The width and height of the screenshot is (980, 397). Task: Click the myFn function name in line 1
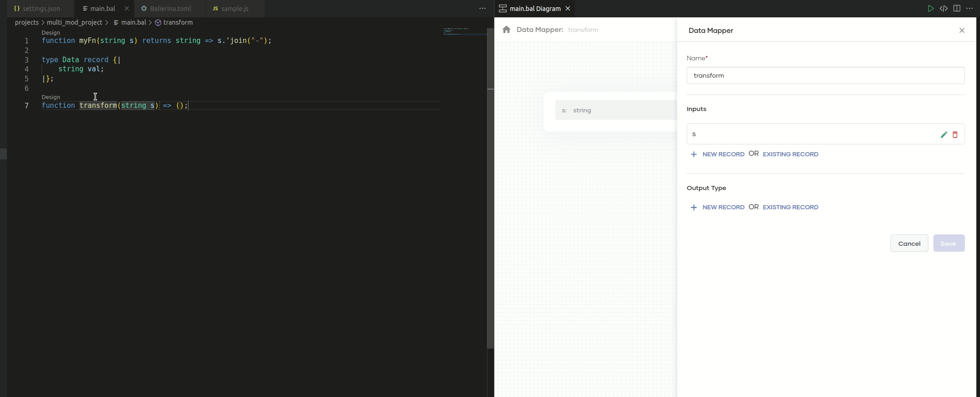88,41
